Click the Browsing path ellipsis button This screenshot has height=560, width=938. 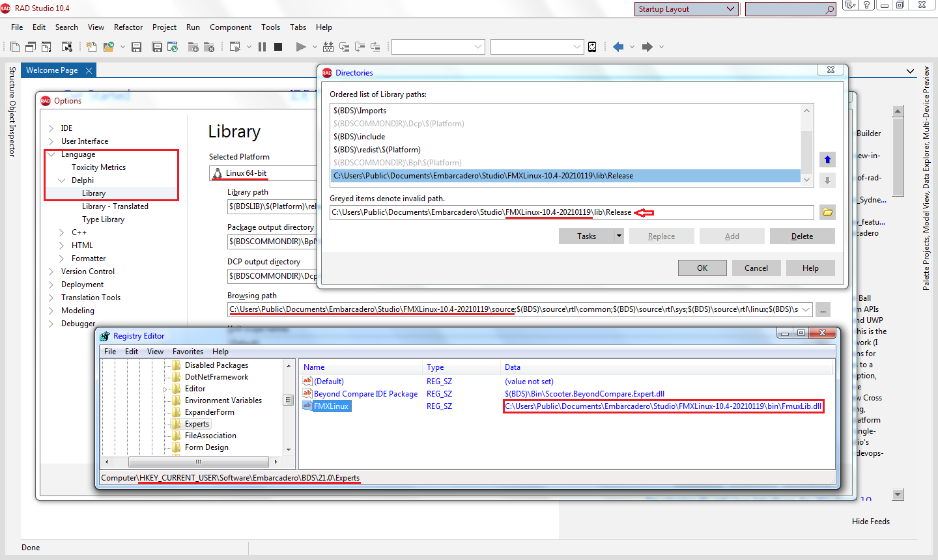point(823,309)
